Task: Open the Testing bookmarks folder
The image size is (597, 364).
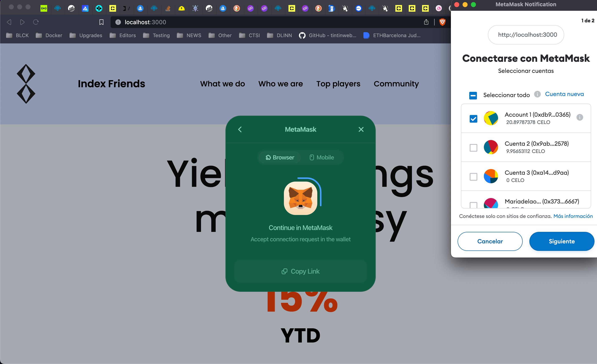Action: click(x=156, y=35)
